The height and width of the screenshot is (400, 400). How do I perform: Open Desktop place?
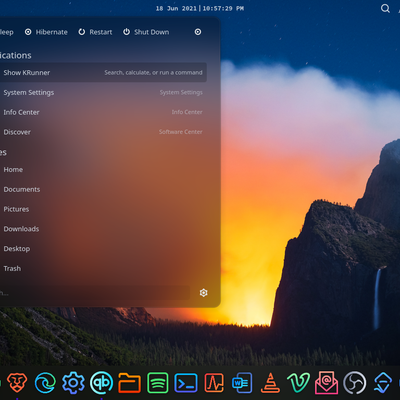pos(102,249)
